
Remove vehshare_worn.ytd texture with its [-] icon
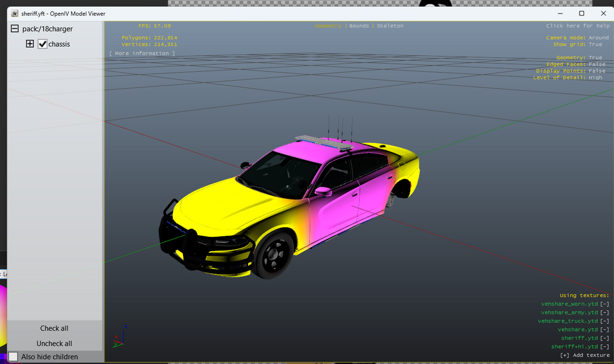pos(605,304)
